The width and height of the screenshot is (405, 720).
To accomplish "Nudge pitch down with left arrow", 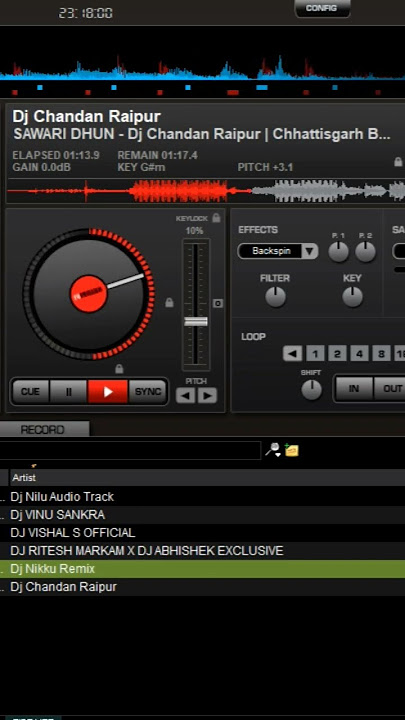I will coord(185,395).
